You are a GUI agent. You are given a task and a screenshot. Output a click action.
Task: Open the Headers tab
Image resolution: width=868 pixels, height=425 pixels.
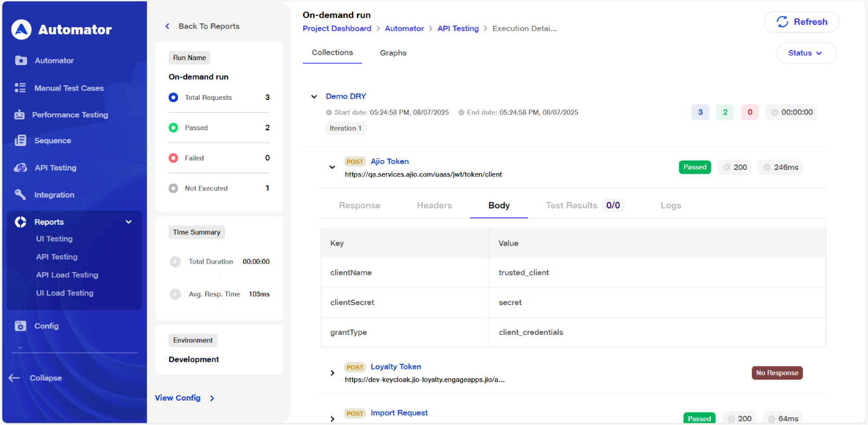[434, 206]
